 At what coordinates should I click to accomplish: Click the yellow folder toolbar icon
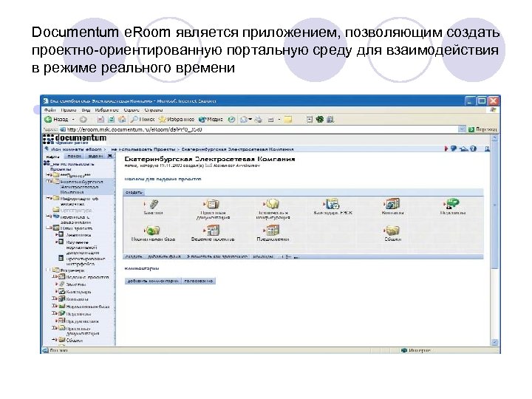pos(288,120)
